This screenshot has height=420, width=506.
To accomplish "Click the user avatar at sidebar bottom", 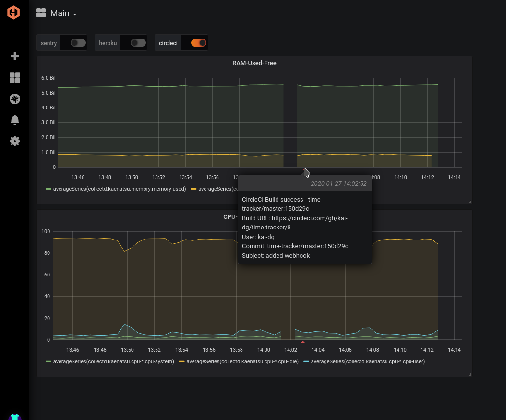I will 15,417.
